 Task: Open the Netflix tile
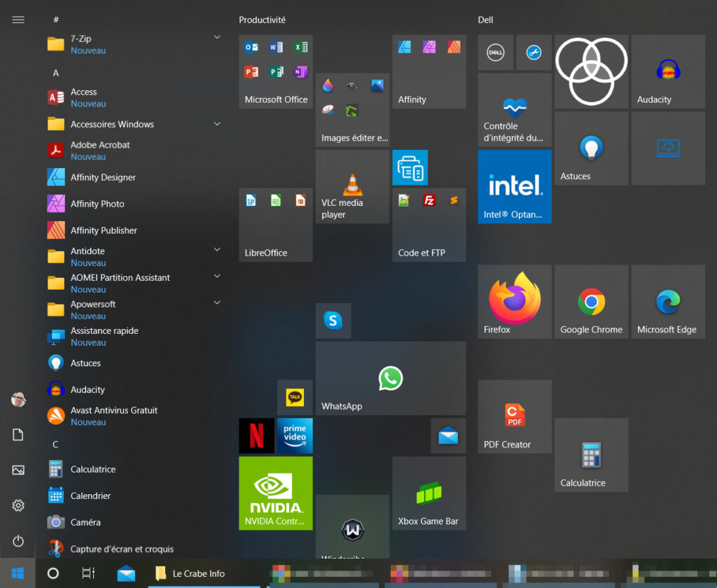coord(256,435)
